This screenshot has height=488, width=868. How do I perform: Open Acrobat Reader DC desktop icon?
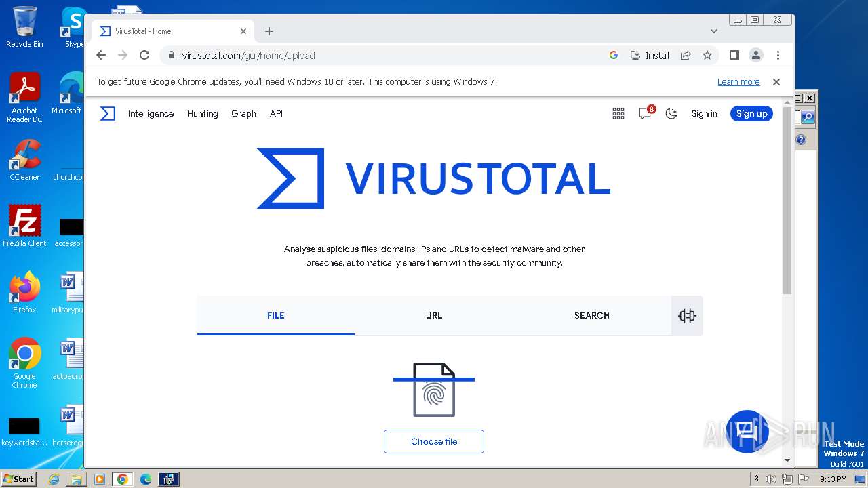pyautogui.click(x=24, y=98)
